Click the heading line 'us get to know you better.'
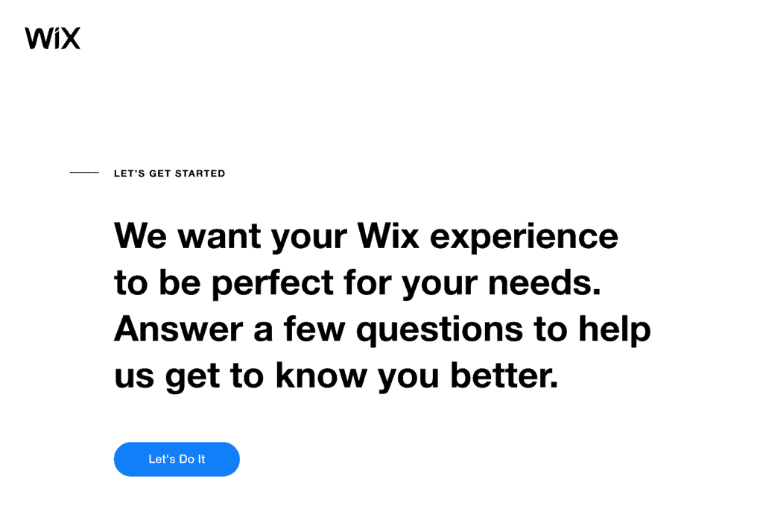763x532 pixels. [x=336, y=376]
